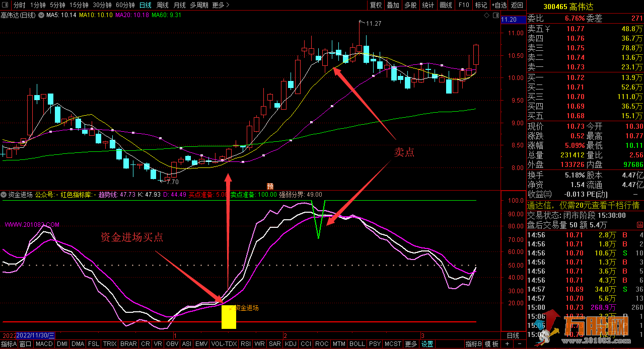Click the 卖五 depth expand symbol
Screen dimensions: 644x349
[548, 29]
